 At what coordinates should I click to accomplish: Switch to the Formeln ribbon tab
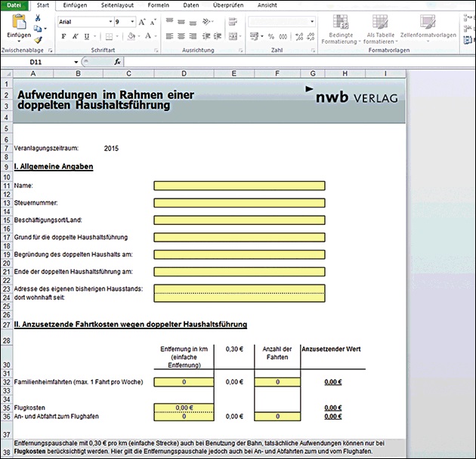click(158, 5)
